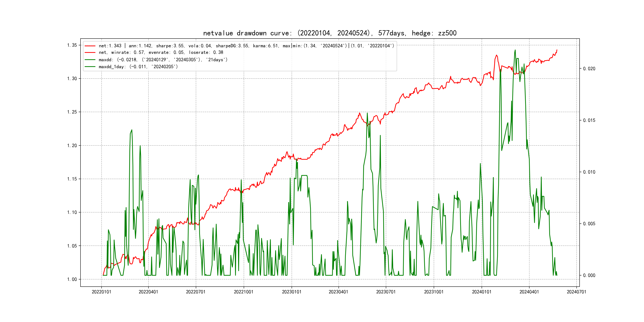The height and width of the screenshot is (322, 644).
Task: Click the red line swatch beside net:1.343
Action: click(90, 46)
